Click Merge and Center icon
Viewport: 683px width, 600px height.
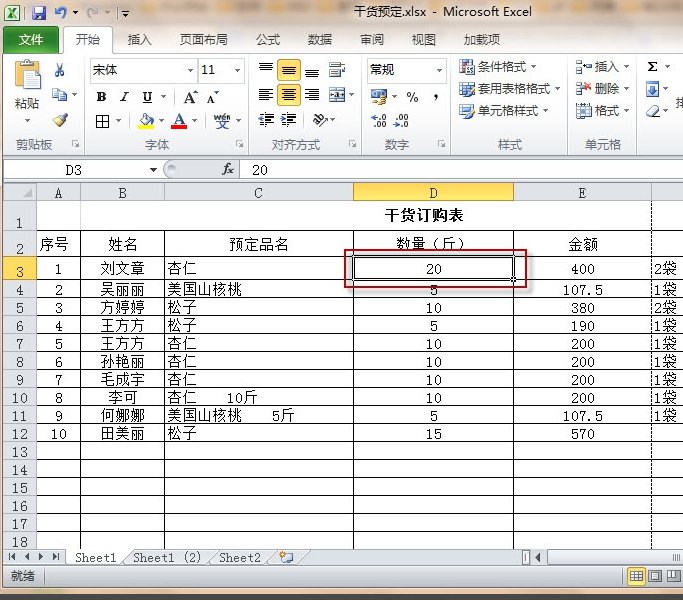(337, 95)
